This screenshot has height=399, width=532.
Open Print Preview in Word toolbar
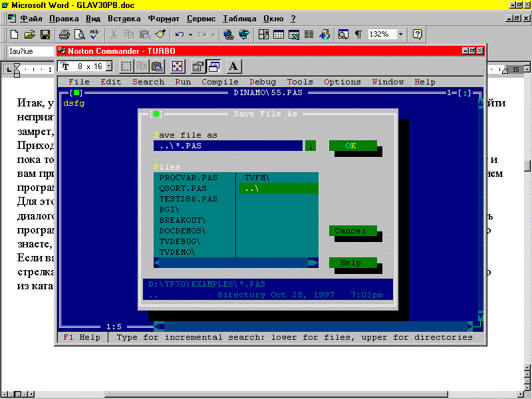pyautogui.click(x=80, y=35)
